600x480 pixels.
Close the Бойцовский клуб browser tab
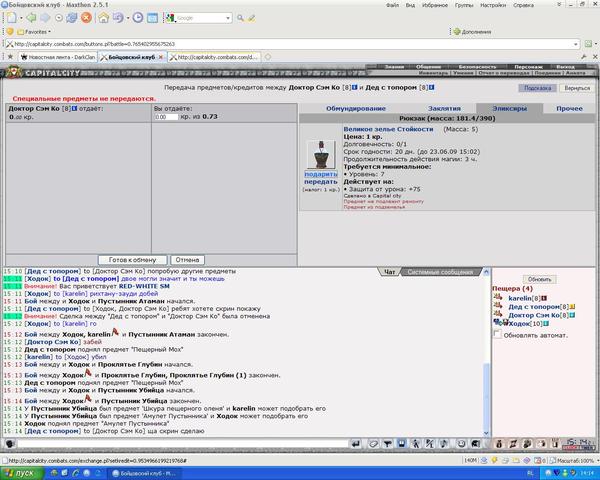click(161, 57)
